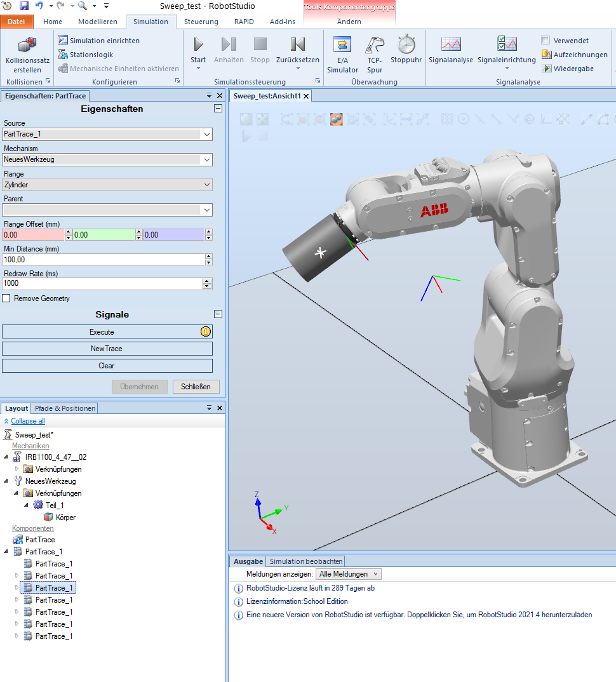Toggle TCP-Spur monitoring

click(x=375, y=55)
